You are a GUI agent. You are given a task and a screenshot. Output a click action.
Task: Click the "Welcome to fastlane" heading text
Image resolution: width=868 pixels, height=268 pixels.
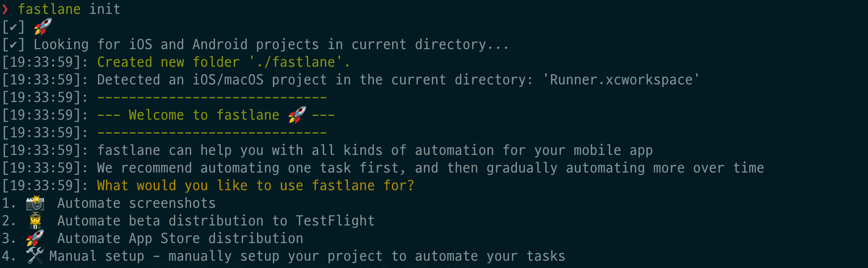coord(204,115)
